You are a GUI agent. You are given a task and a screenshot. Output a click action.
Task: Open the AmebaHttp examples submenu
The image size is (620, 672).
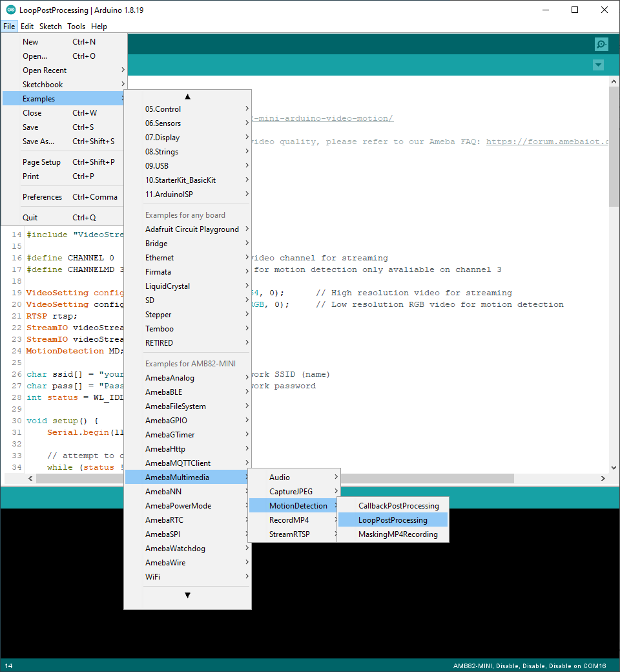[x=188, y=448]
